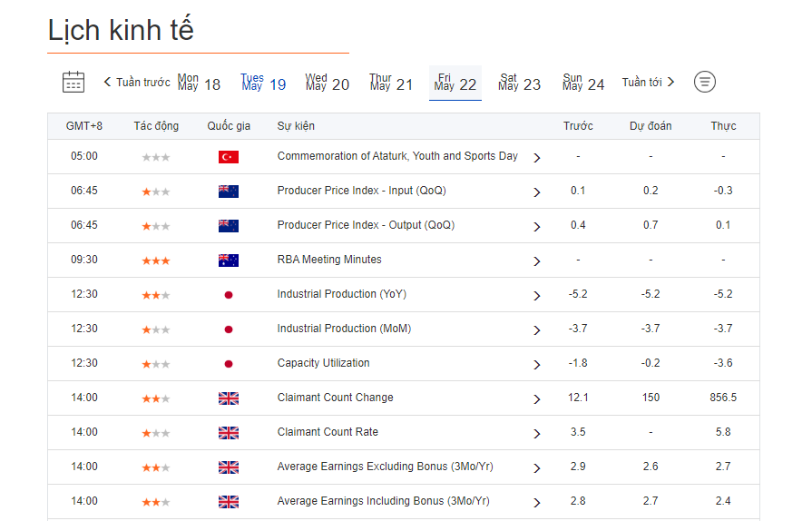Viewport: 812px width, 521px height.
Task: Open the Industrial Production (MoM) event
Action: pos(344,329)
